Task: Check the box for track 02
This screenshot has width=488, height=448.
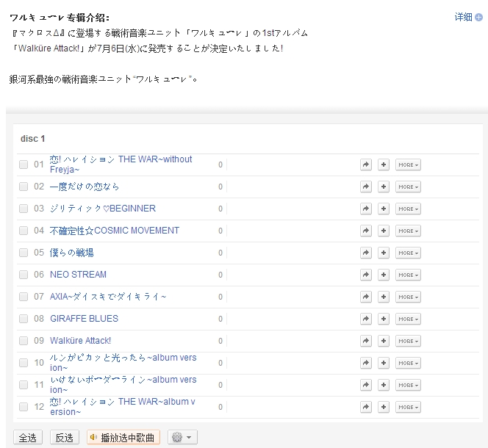Action: coord(24,187)
